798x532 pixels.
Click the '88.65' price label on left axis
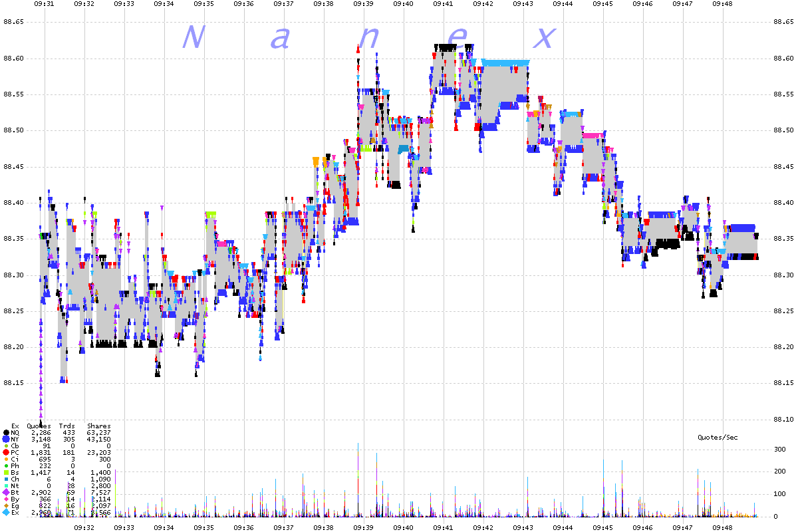point(14,23)
